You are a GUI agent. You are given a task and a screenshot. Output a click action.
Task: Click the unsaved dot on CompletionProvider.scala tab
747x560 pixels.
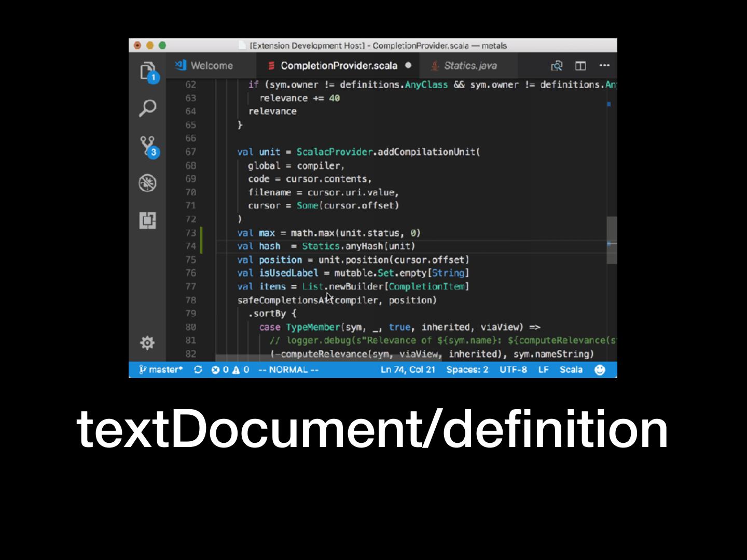(x=408, y=65)
